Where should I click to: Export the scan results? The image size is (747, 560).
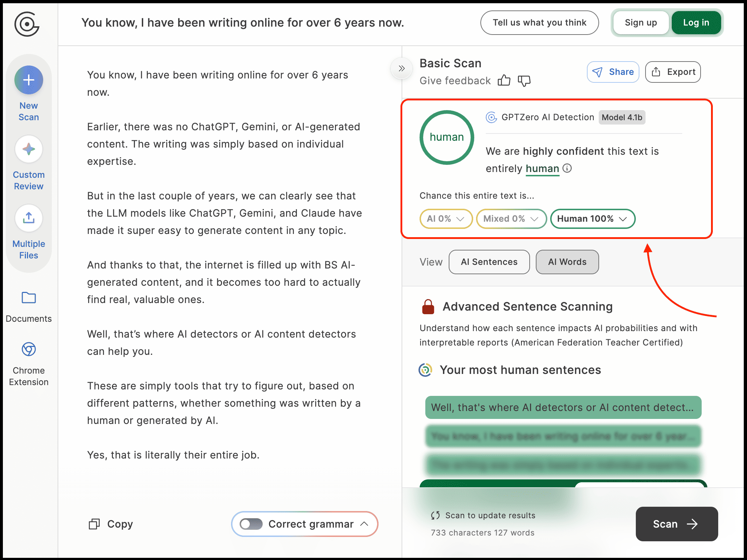click(x=673, y=72)
